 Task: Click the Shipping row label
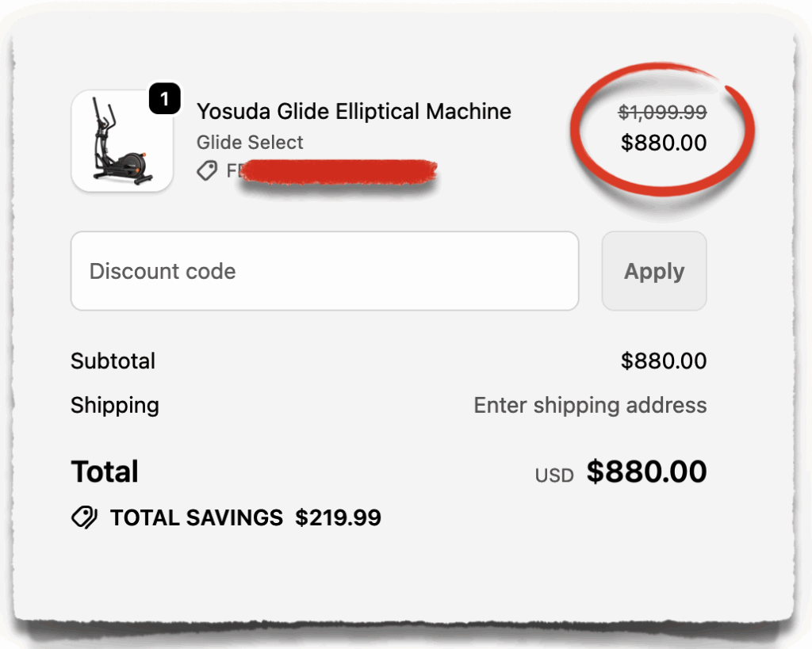pos(115,405)
